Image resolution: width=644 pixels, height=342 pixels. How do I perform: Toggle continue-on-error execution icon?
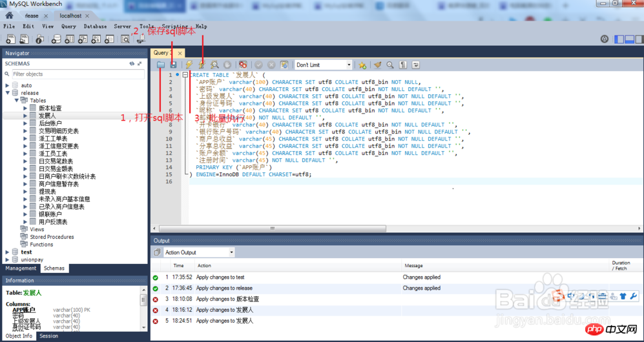pos(243,65)
